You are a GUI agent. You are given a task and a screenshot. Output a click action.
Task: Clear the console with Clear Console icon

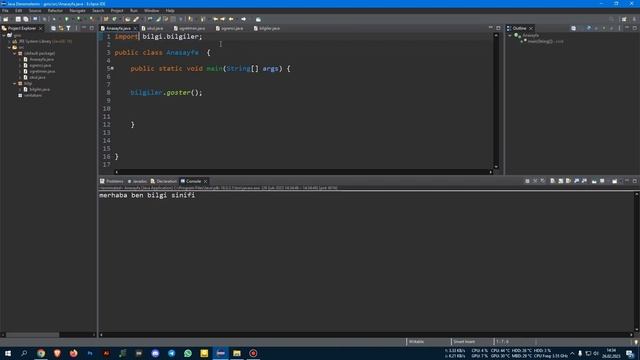(x=553, y=181)
